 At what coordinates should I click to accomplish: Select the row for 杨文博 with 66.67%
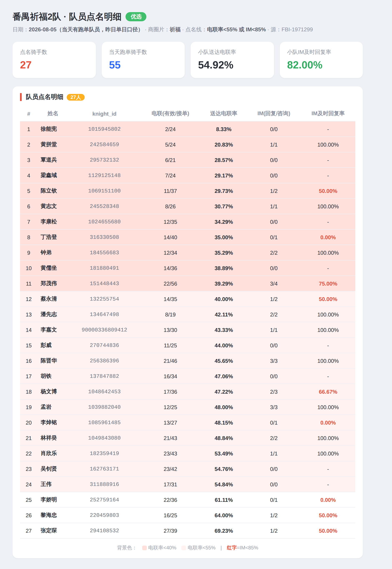(x=188, y=392)
